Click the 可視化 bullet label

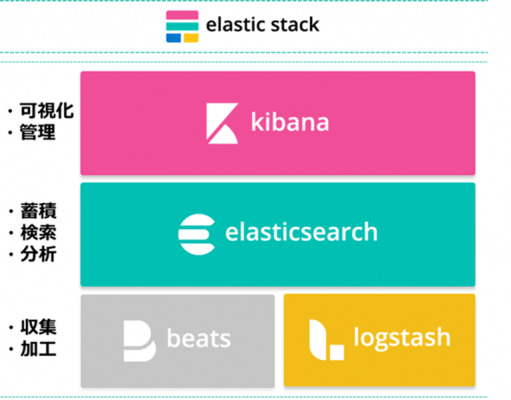47,111
